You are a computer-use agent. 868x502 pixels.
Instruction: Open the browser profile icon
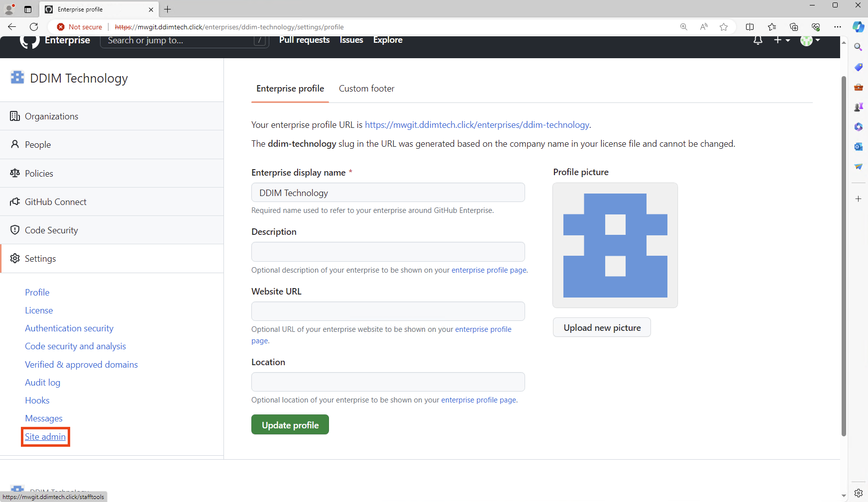pos(9,9)
